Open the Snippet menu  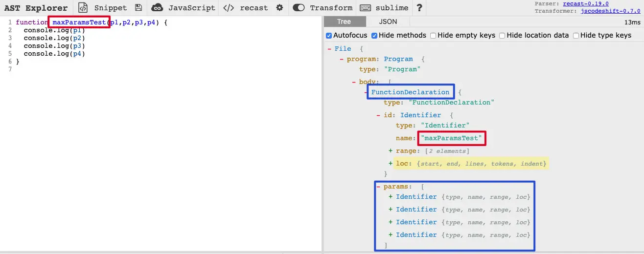[110, 8]
